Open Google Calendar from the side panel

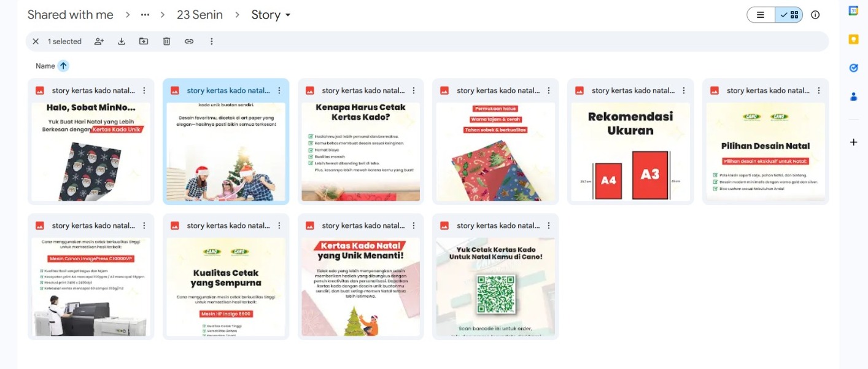(853, 11)
